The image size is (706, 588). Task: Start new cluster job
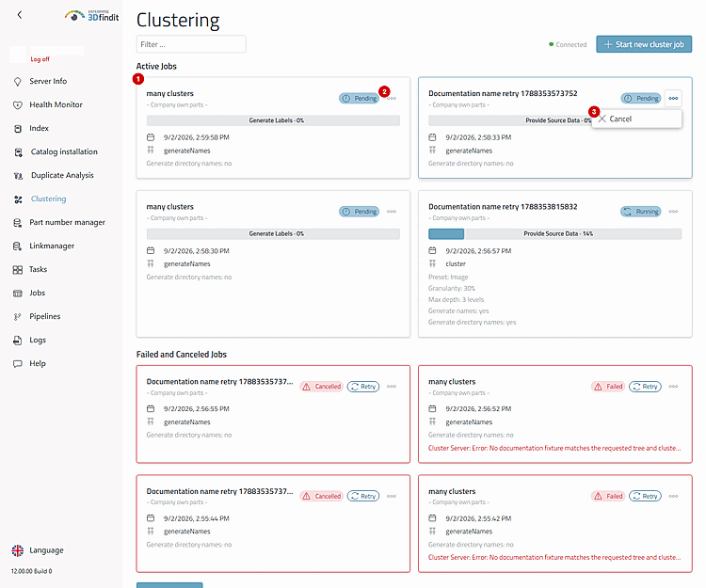coord(644,44)
